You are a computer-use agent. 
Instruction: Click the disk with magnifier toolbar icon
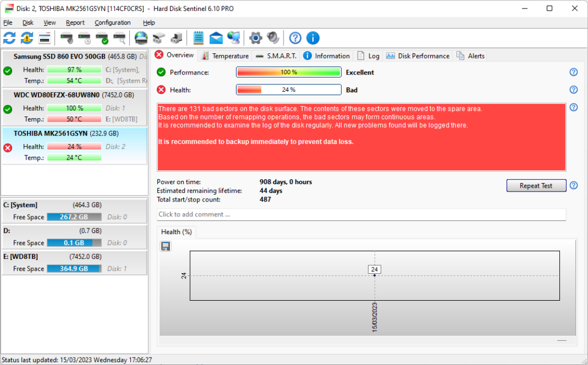[x=119, y=38]
